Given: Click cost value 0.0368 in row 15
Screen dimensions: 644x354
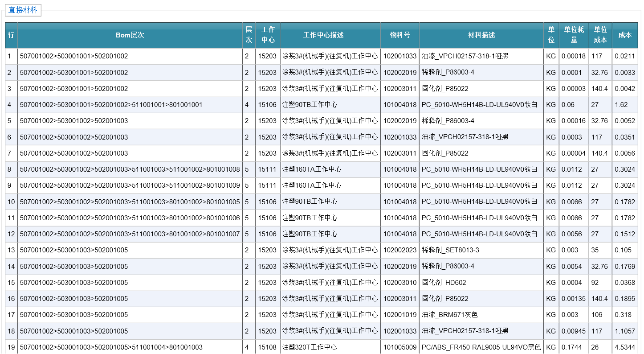Looking at the screenshot, I should coord(625,283).
